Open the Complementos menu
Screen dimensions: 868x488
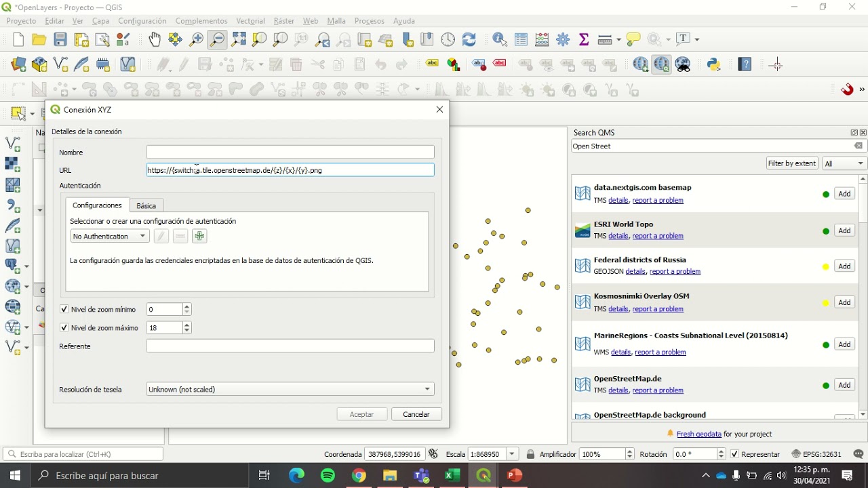(x=201, y=21)
